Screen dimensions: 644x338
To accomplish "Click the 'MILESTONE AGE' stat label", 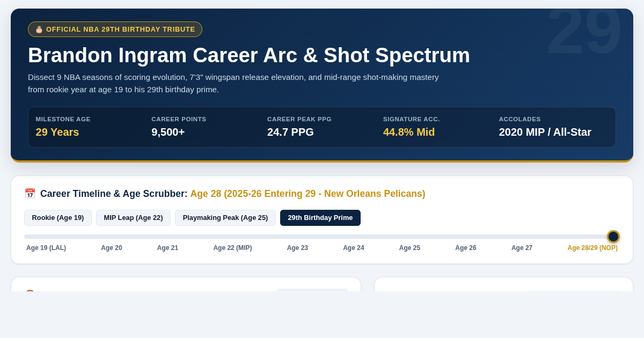I will 63,119.
